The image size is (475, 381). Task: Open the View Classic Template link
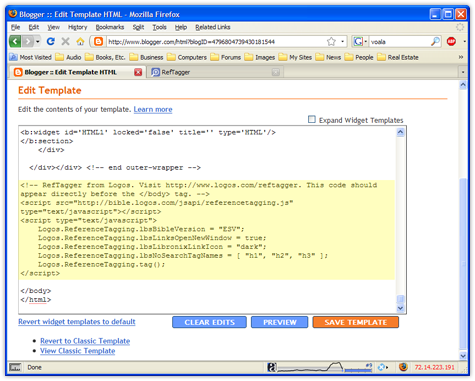[x=78, y=351]
